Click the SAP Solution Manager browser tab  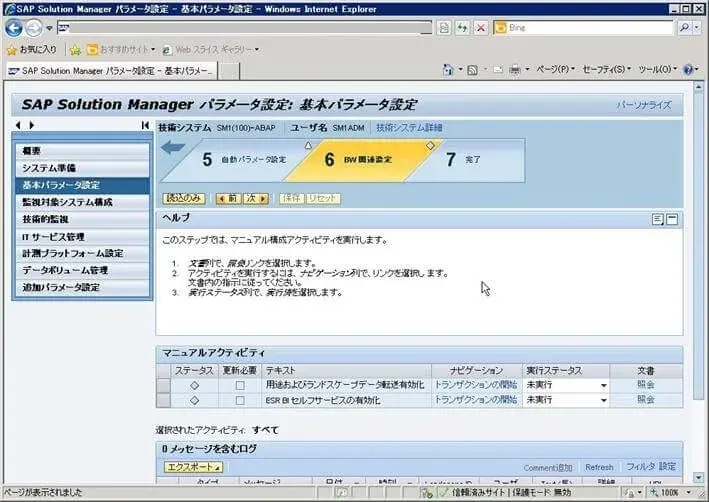point(111,71)
